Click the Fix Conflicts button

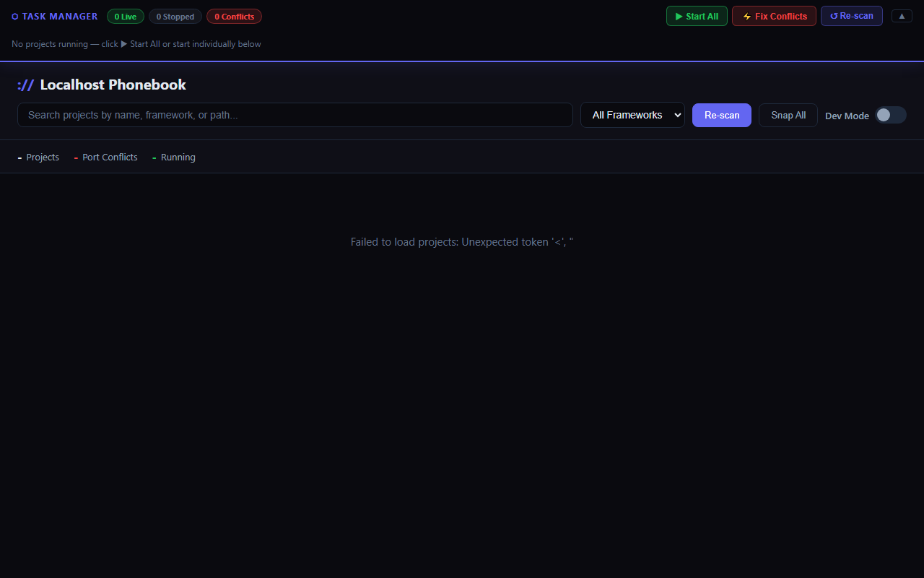click(774, 15)
